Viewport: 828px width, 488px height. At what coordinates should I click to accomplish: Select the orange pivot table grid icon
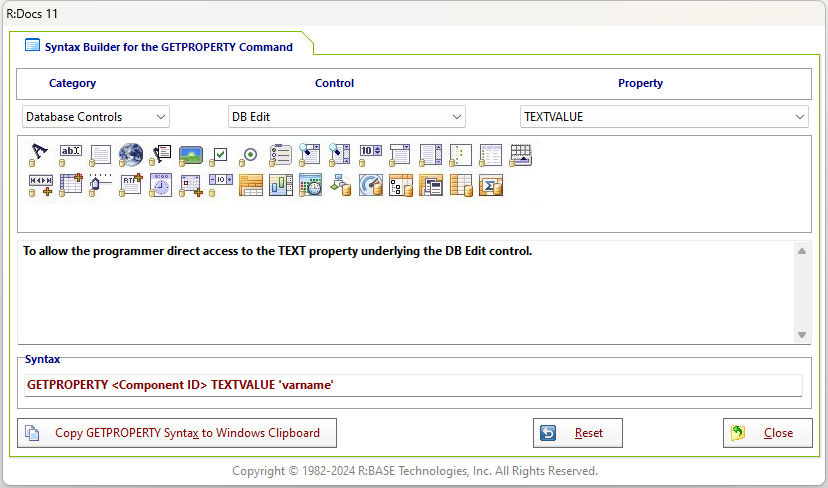click(x=251, y=185)
